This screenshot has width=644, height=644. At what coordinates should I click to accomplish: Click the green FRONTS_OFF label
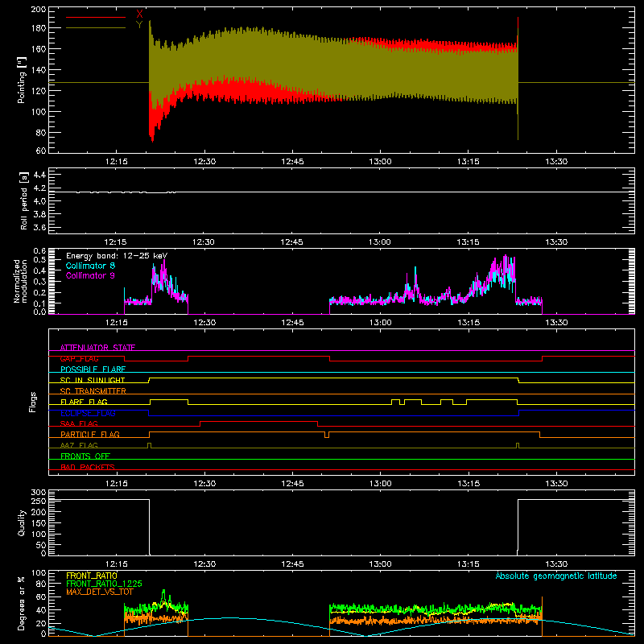pyautogui.click(x=85, y=456)
